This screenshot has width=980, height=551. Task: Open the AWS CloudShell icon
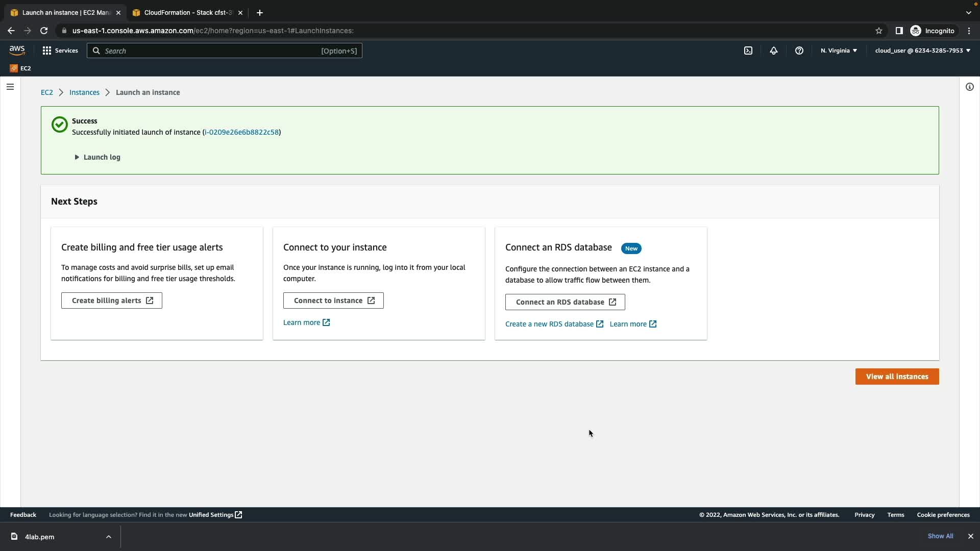(x=748, y=51)
